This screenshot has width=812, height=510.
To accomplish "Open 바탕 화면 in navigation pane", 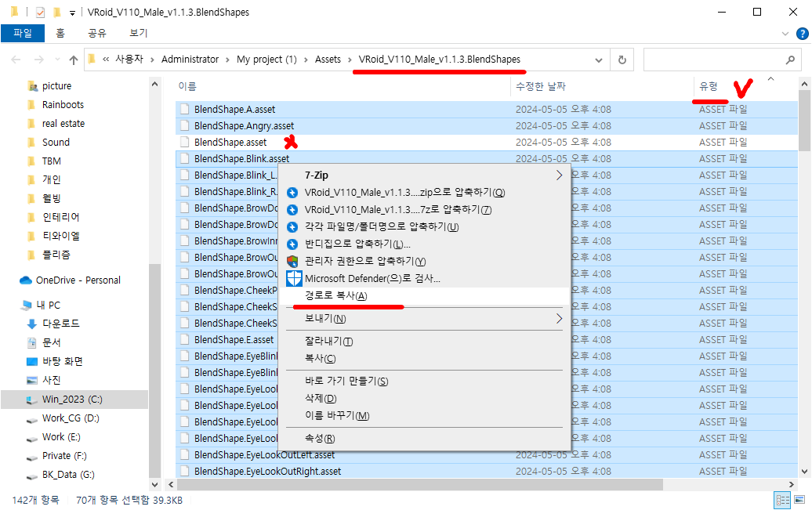I will coord(62,361).
